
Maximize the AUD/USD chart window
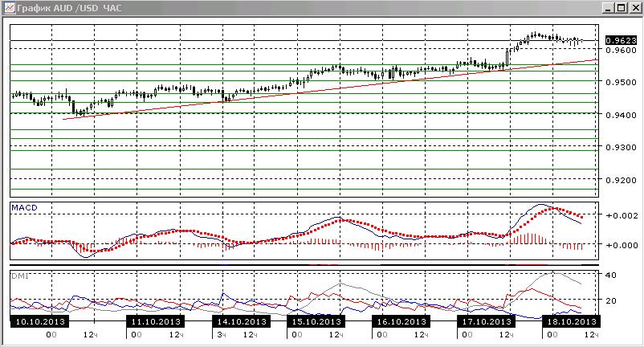pos(622,8)
